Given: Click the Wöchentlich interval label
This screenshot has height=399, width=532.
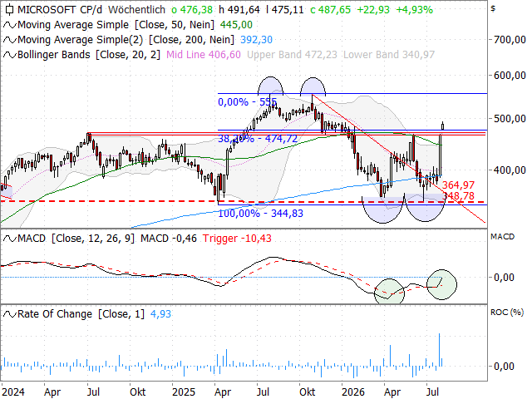Looking at the screenshot, I should point(136,9).
